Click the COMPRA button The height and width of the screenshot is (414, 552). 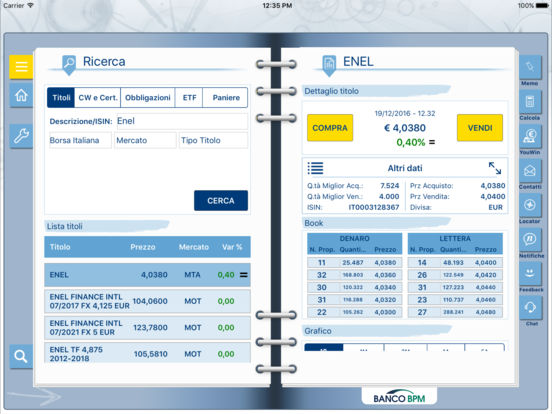pos(330,128)
